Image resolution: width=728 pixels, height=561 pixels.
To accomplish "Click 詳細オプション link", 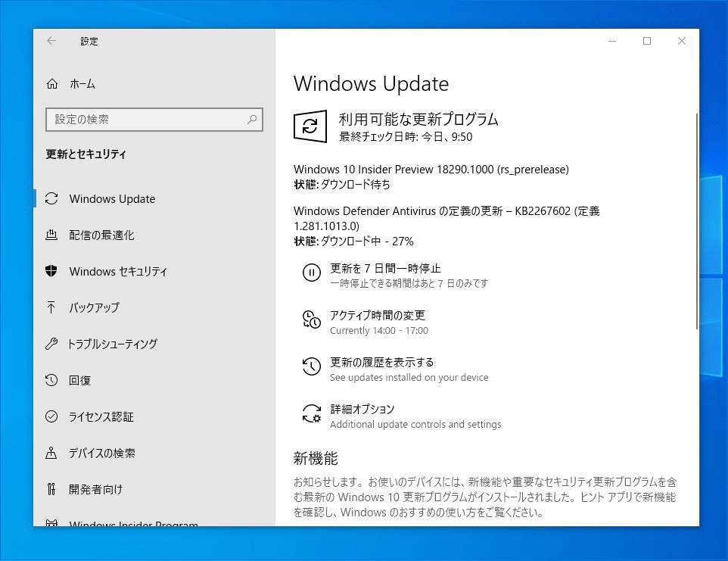I will 362,409.
